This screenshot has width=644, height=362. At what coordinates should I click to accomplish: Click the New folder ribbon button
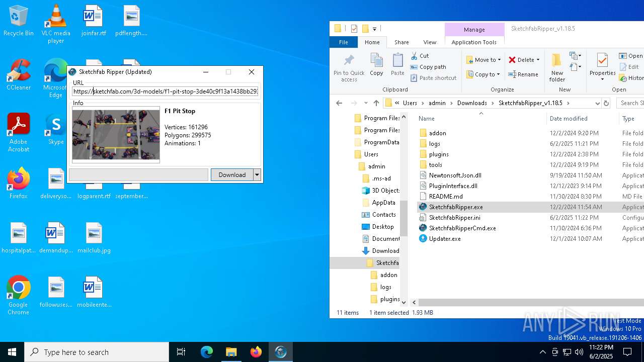pos(557,68)
